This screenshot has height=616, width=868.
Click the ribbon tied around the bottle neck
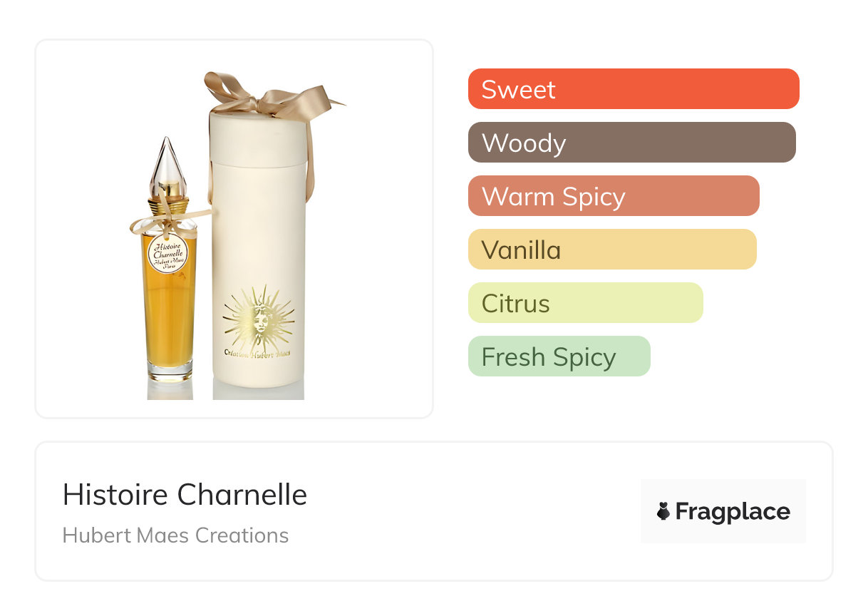pos(170,216)
